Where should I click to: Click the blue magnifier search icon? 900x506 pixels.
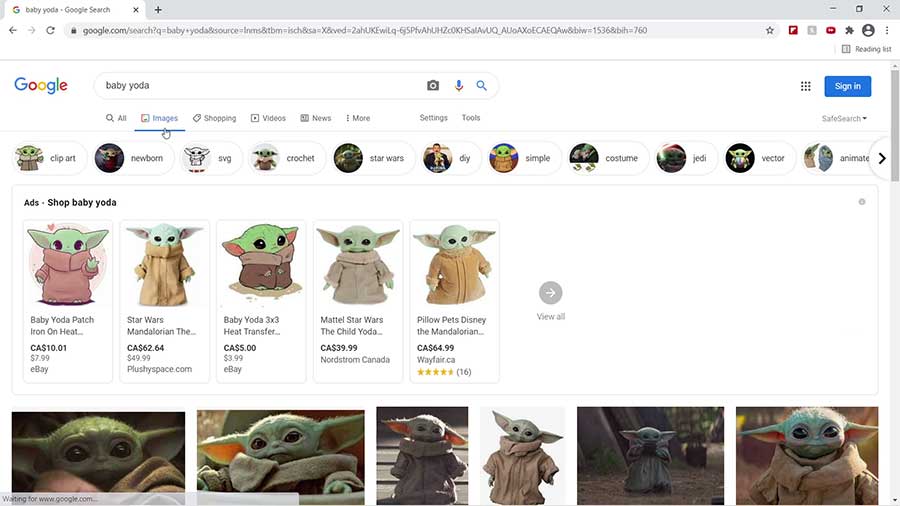(x=482, y=85)
